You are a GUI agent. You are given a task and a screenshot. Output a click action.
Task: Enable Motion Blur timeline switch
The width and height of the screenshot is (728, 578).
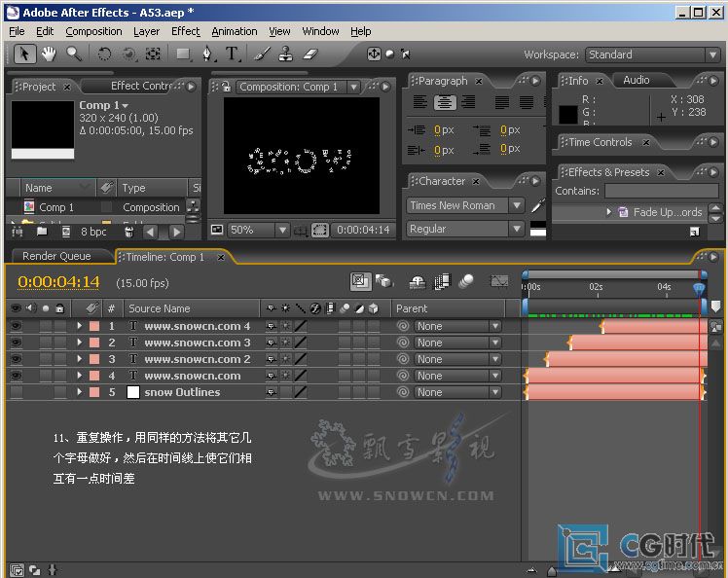pos(466,281)
